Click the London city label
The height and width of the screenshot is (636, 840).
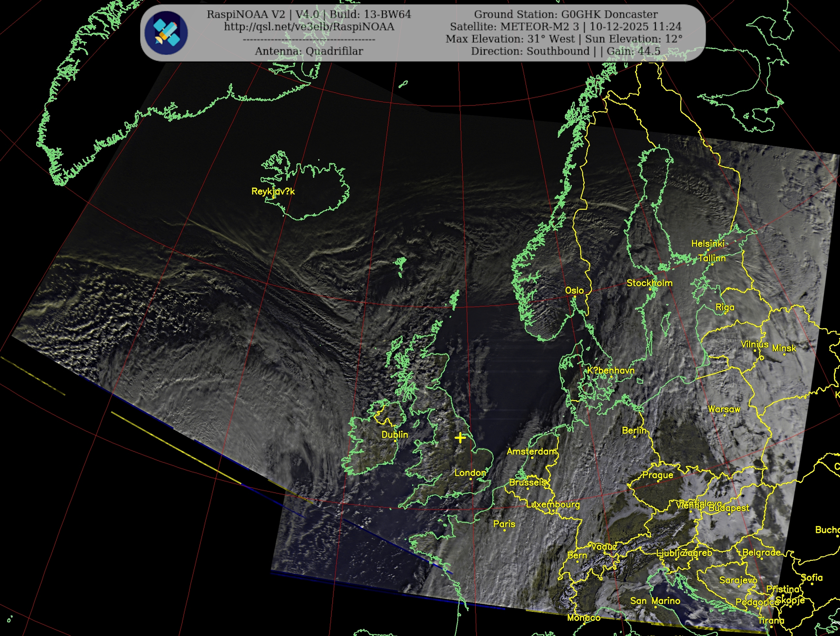(x=470, y=473)
